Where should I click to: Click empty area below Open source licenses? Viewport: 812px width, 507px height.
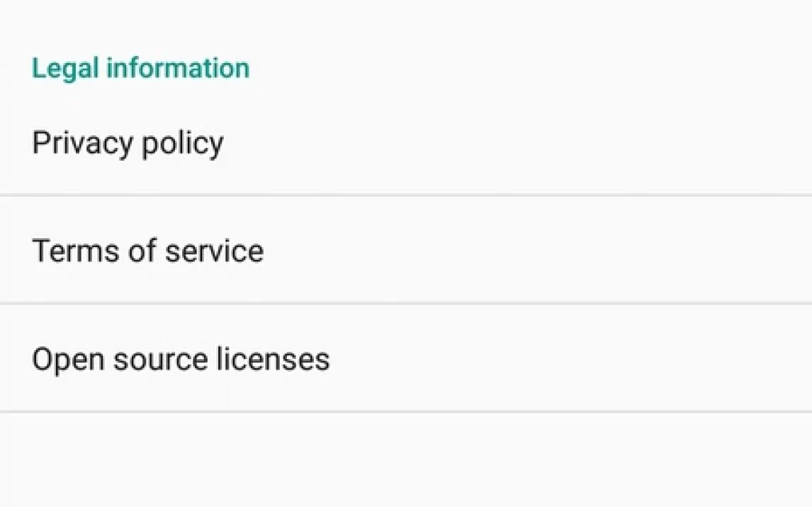[406, 460]
